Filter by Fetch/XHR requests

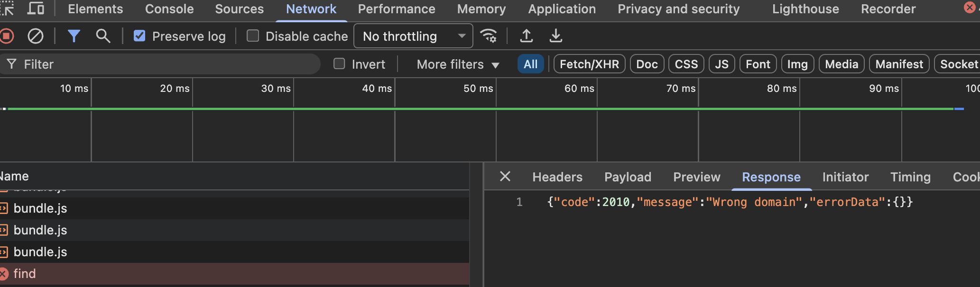tap(589, 64)
